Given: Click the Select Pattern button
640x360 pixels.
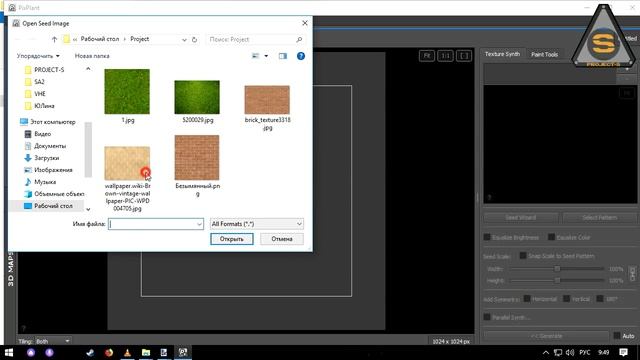Looking at the screenshot, I should pos(600,218).
